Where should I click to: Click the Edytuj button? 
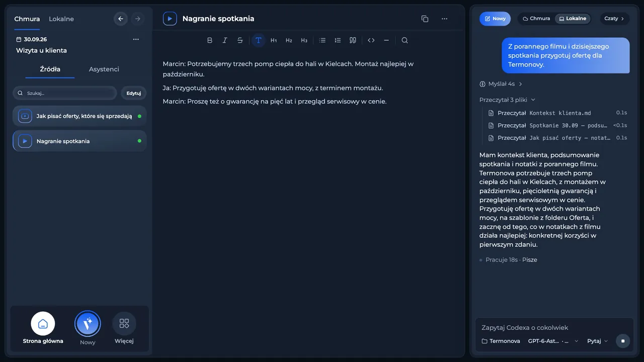(x=134, y=93)
